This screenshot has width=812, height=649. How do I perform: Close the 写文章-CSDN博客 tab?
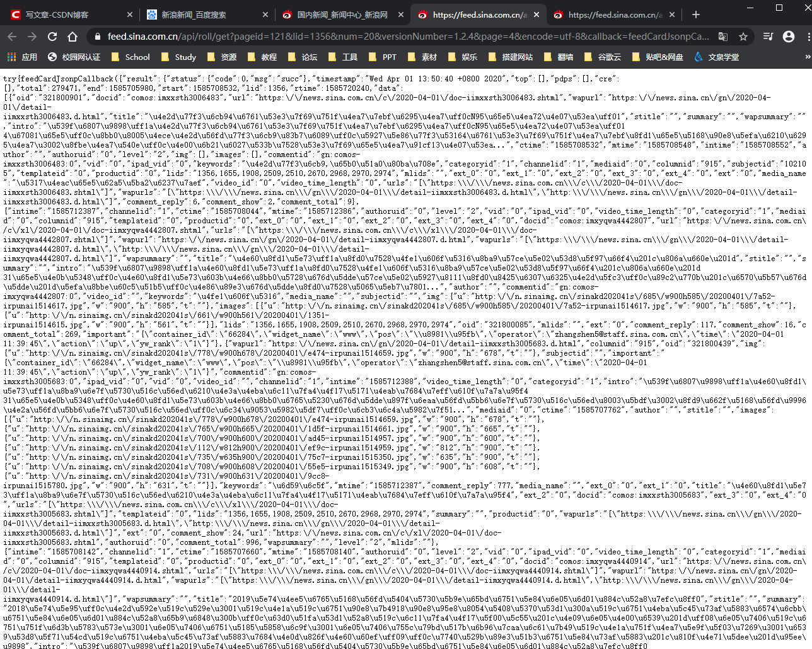click(x=130, y=15)
